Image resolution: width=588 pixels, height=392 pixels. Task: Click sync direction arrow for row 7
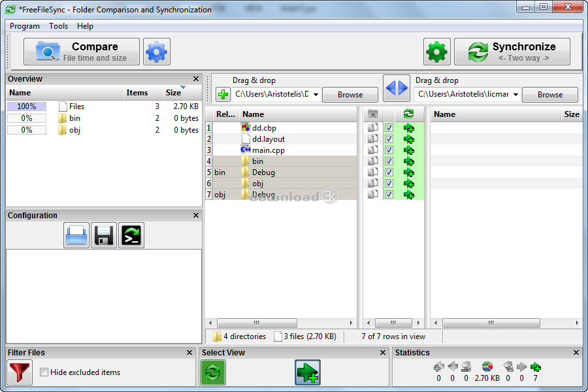(x=409, y=195)
